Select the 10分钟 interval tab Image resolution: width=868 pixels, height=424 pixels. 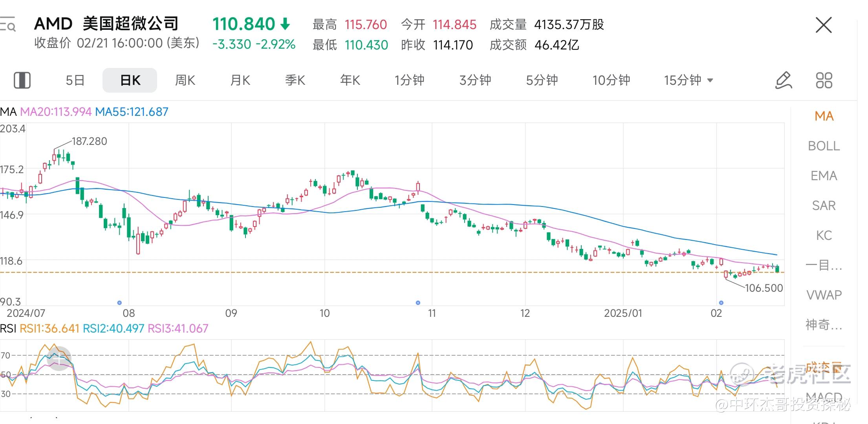click(x=611, y=80)
